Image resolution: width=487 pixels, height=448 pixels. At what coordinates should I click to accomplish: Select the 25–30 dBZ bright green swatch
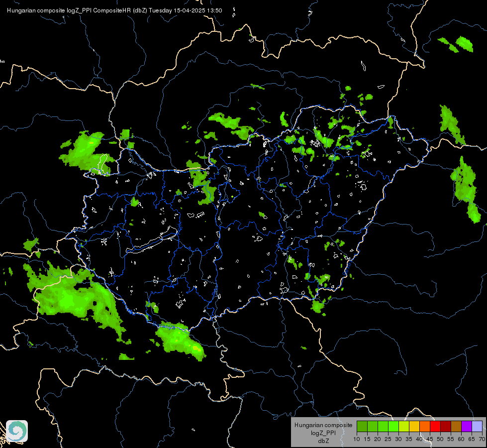point(393,426)
